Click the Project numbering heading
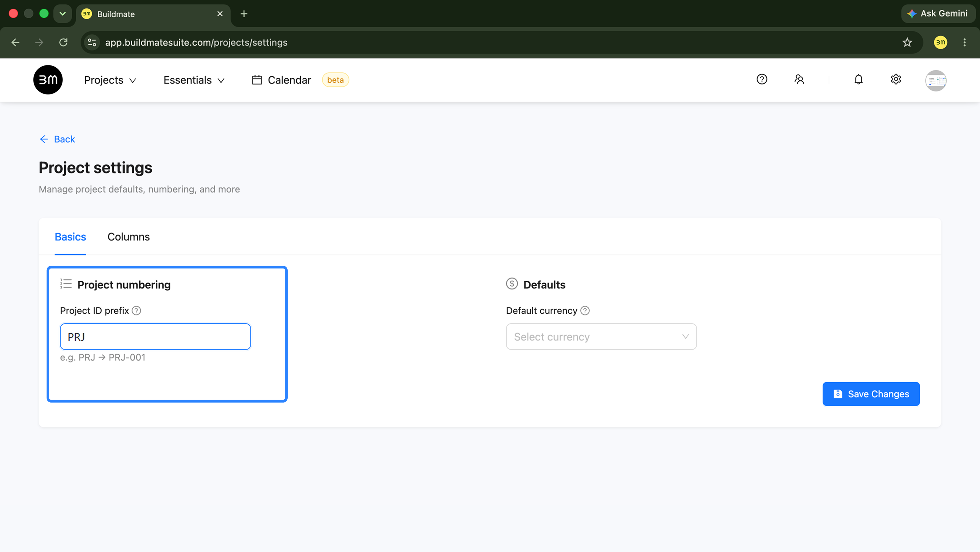 pos(124,285)
